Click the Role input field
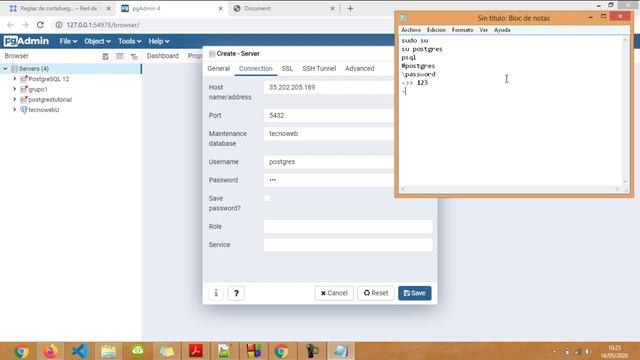640x360 pixels. pyautogui.click(x=348, y=227)
